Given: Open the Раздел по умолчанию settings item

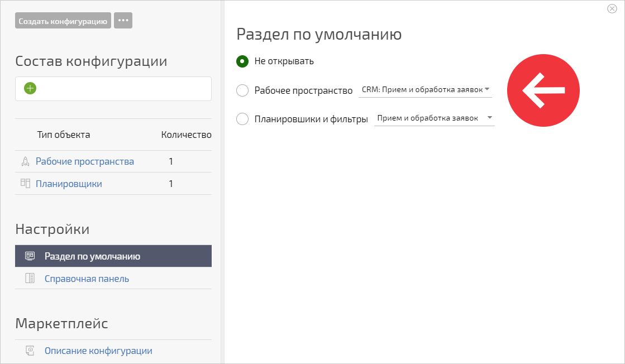Looking at the screenshot, I should click(x=113, y=256).
